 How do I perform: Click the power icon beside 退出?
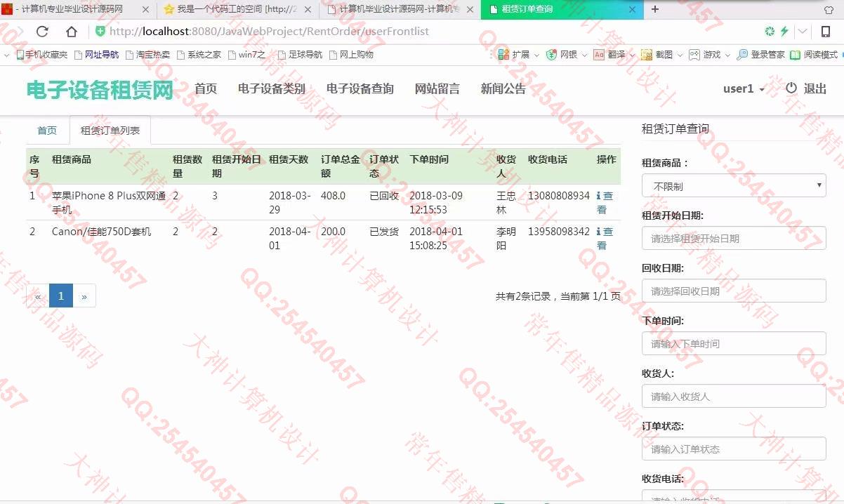point(791,88)
